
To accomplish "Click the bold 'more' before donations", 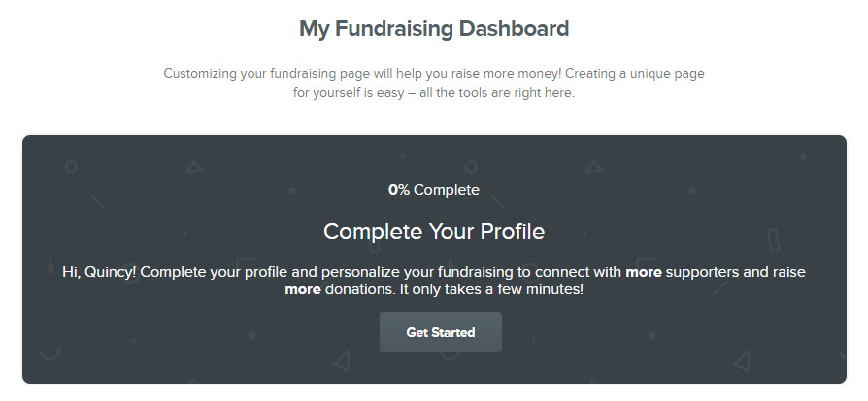I will tap(303, 289).
